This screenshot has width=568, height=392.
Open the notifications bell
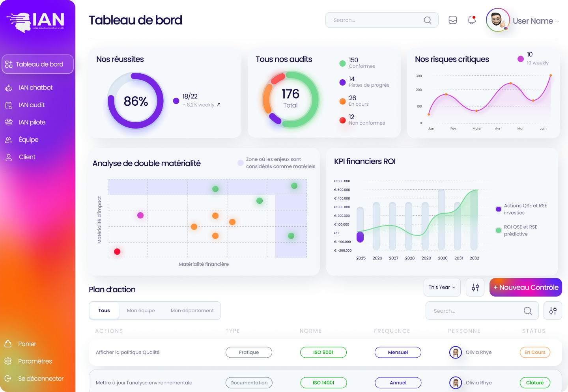coord(471,20)
